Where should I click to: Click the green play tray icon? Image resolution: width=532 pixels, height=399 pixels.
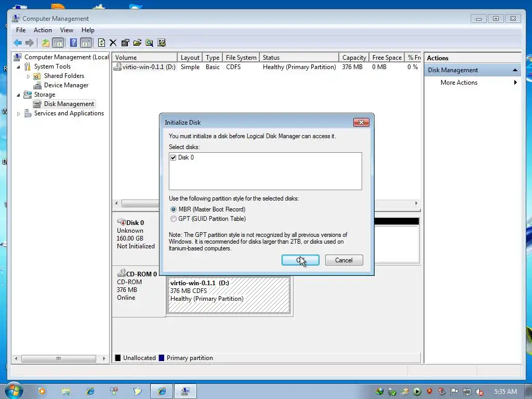click(x=417, y=392)
